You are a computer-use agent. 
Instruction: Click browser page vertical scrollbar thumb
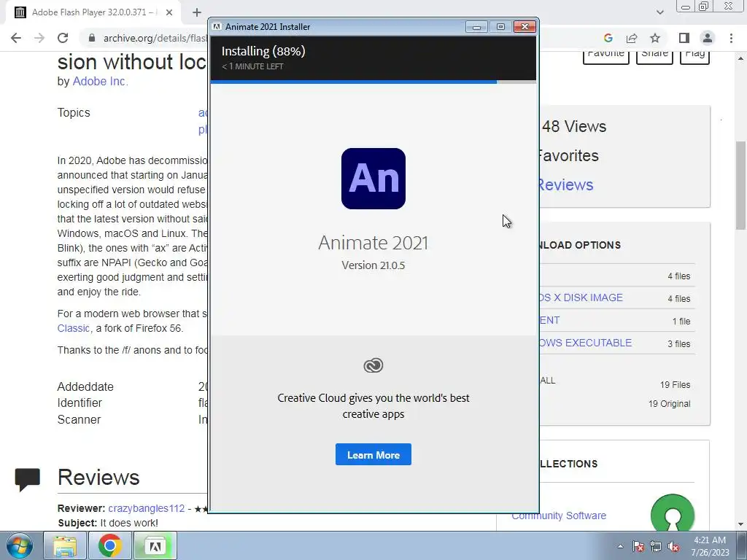[x=740, y=185]
